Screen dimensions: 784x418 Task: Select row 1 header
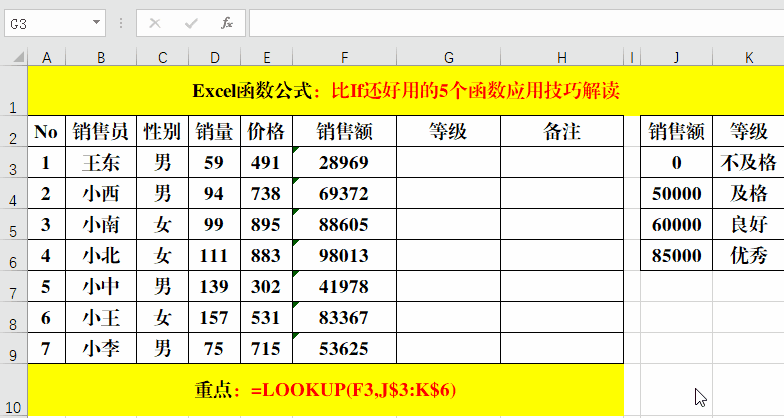click(14, 90)
